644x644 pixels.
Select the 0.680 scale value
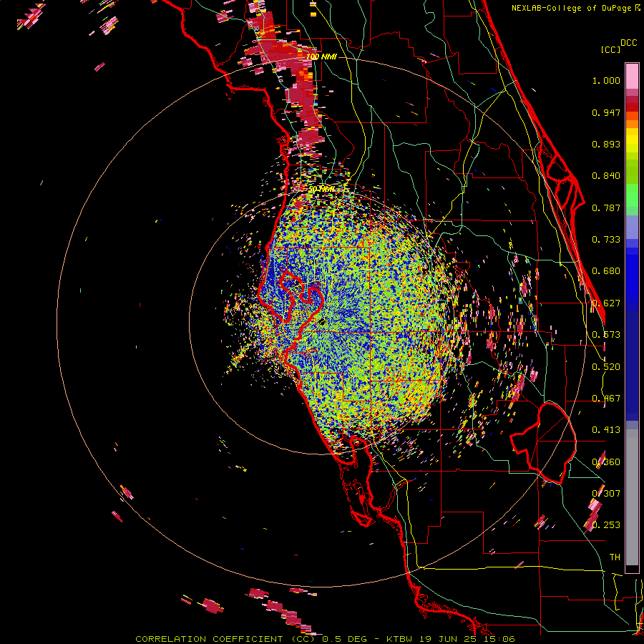coord(606,271)
